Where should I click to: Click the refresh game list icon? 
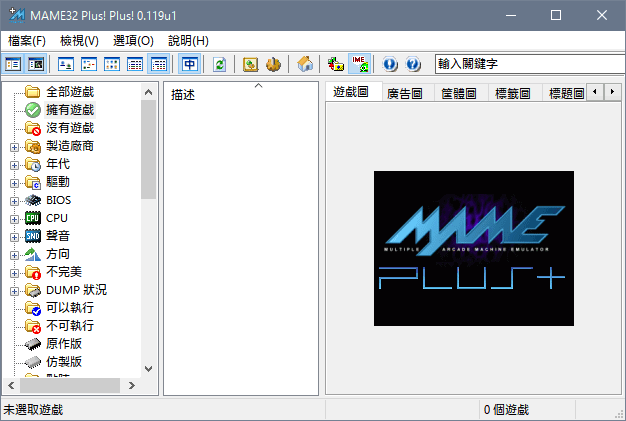point(219,64)
